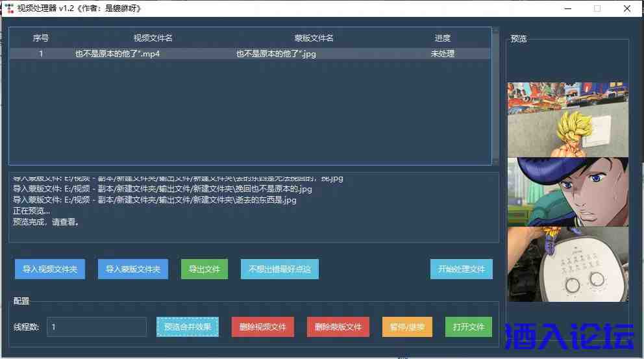The height and width of the screenshot is (359, 644).
Task: Minimize the 视频处理器 window
Action: [567, 8]
